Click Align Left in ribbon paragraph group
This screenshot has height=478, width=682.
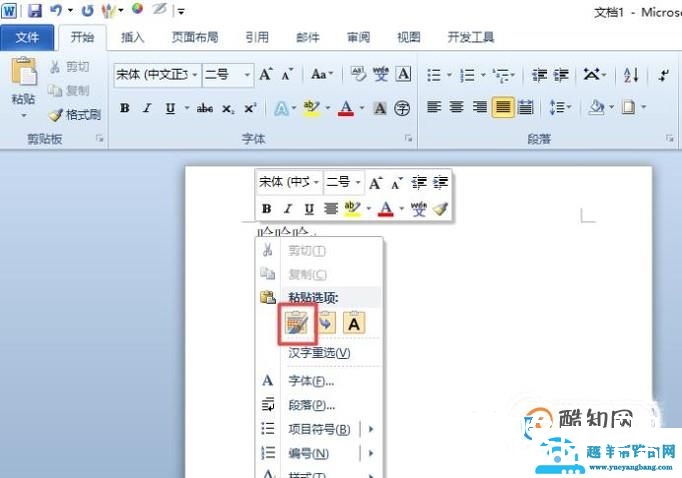(x=434, y=107)
